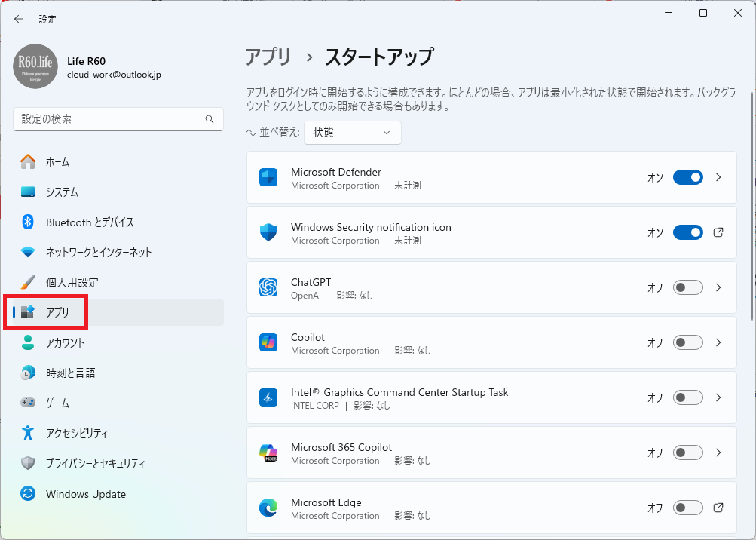
Task: Open the Life R60 account profile
Action: coord(87,66)
